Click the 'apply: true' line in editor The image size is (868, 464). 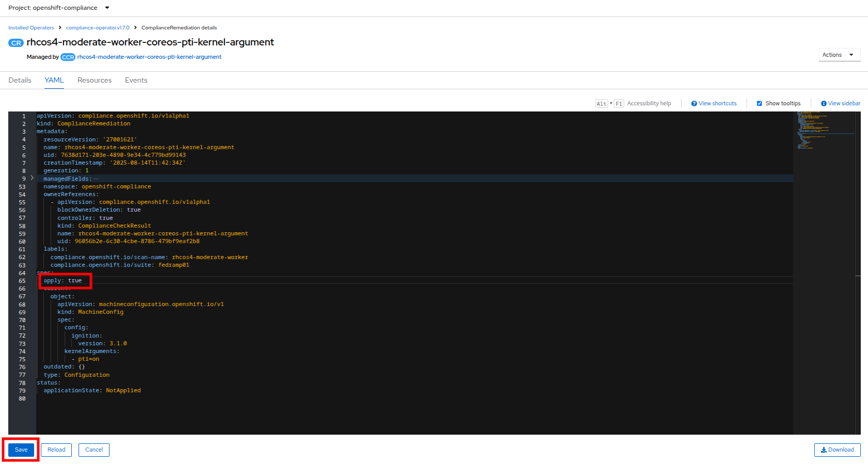click(x=63, y=281)
